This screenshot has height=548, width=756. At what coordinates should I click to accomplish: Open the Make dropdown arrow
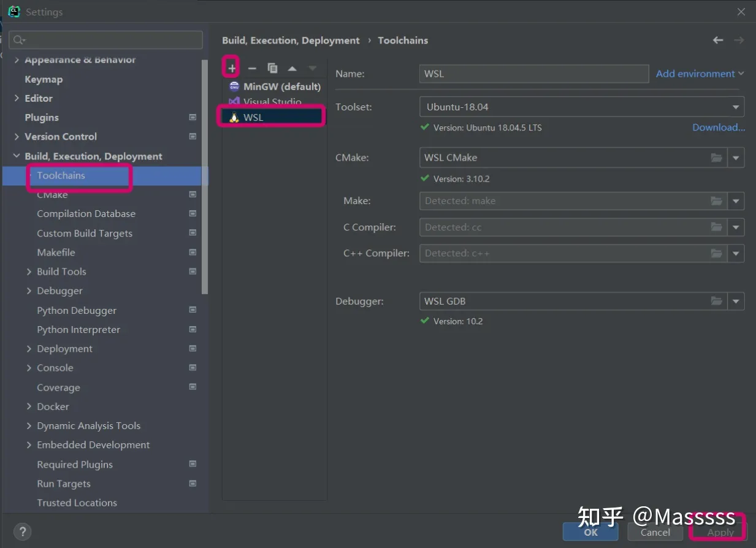[x=736, y=200]
